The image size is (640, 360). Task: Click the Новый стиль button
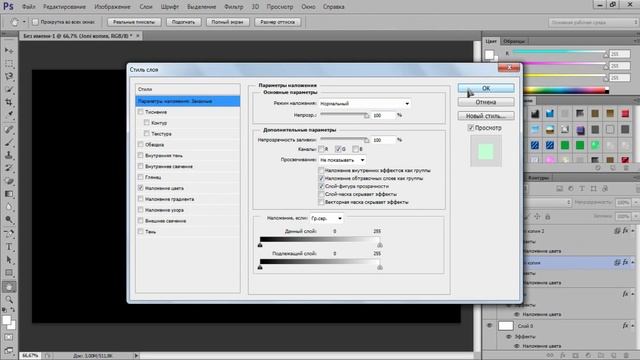click(486, 116)
